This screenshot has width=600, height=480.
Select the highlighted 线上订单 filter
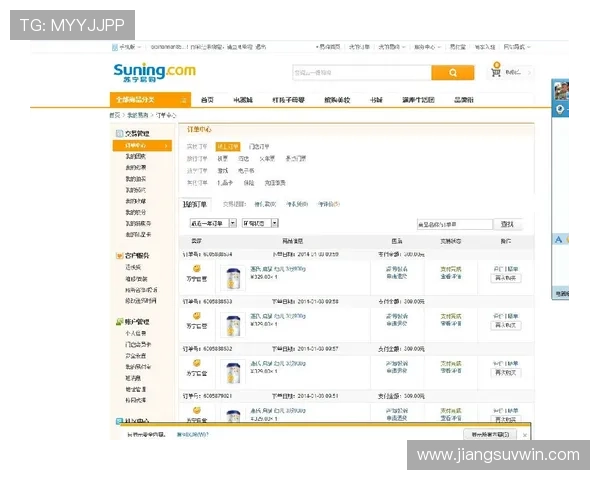228,147
